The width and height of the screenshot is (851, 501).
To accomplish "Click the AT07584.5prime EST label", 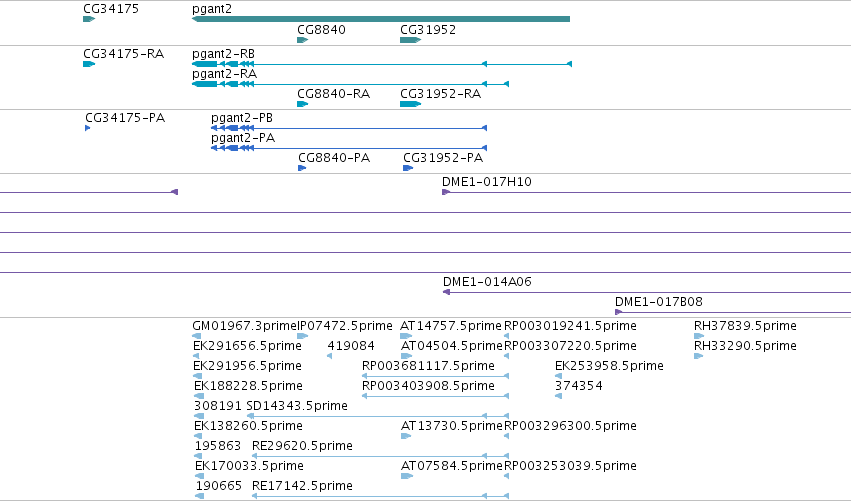I will pyautogui.click(x=452, y=466).
